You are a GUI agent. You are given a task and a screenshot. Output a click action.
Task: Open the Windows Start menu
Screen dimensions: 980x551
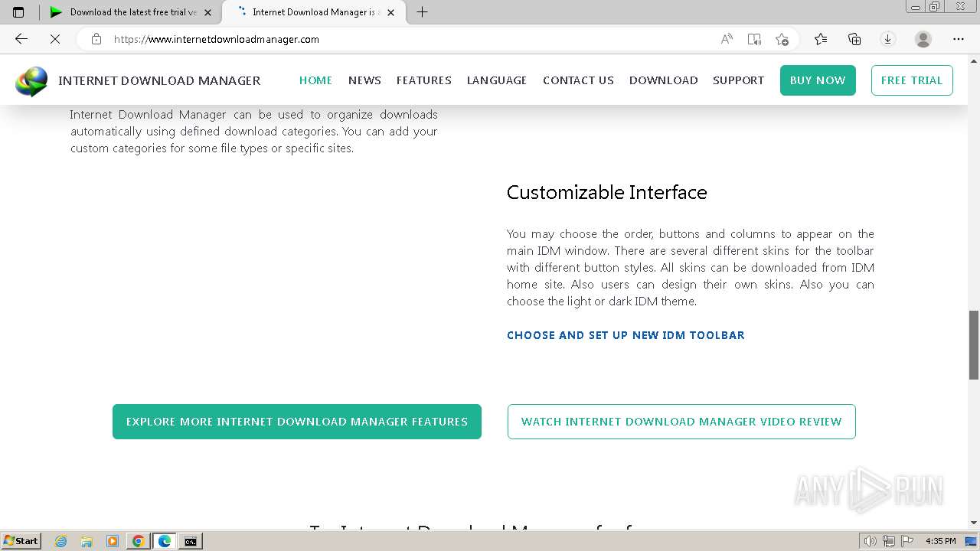(x=21, y=541)
